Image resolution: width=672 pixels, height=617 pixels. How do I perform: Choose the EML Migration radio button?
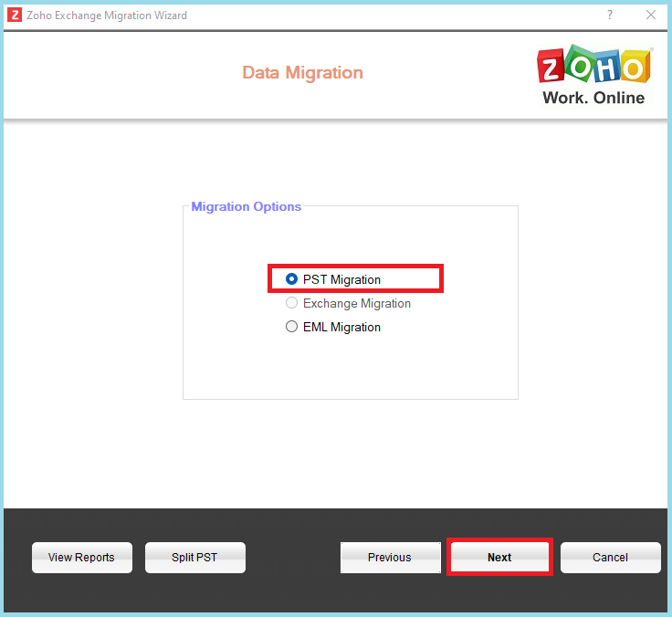coord(291,327)
